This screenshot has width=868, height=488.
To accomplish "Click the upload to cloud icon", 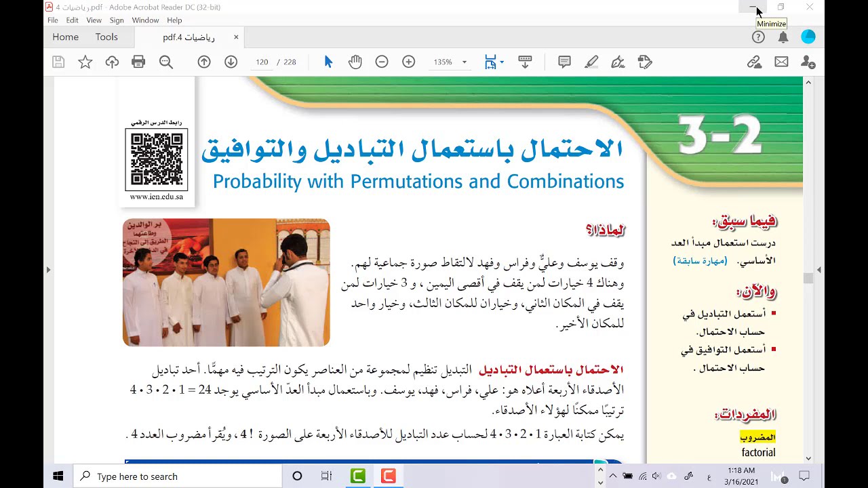I will [112, 62].
